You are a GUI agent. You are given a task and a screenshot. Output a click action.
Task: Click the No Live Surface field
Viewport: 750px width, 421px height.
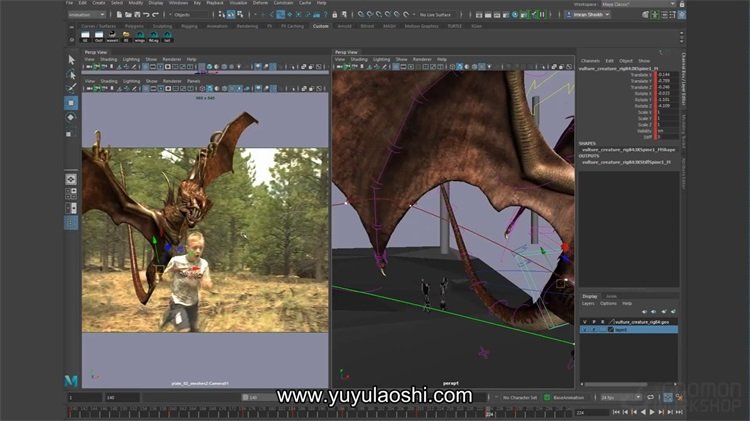point(435,15)
